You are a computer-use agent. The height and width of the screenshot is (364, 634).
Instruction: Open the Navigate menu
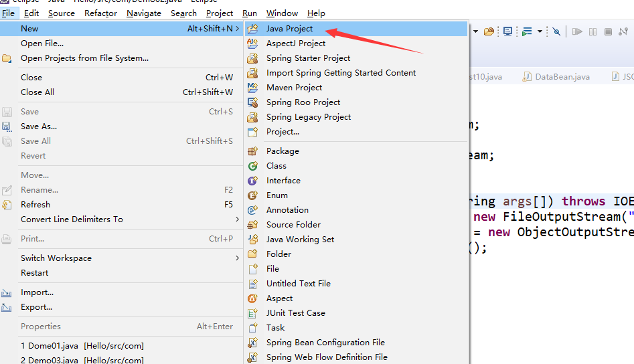click(143, 13)
